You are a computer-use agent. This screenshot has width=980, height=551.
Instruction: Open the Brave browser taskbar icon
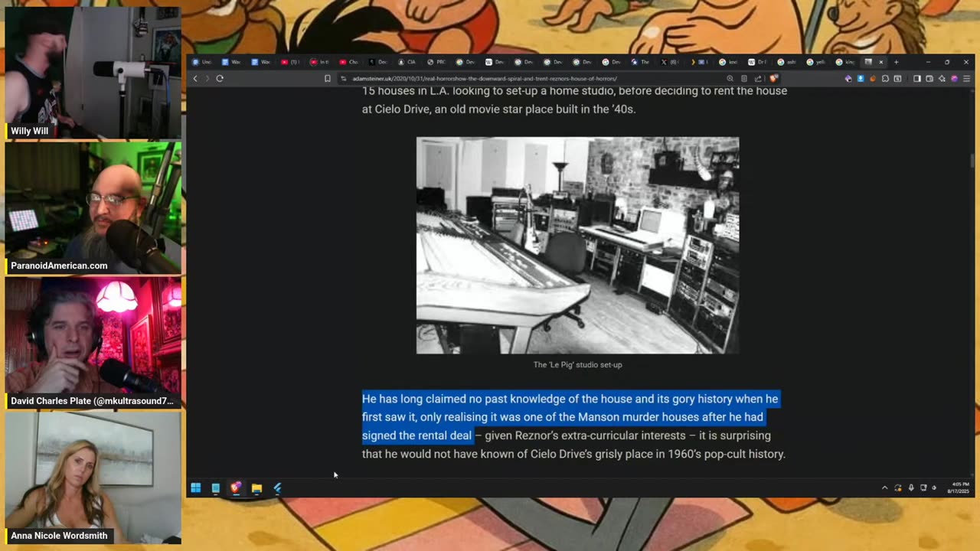coord(236,487)
